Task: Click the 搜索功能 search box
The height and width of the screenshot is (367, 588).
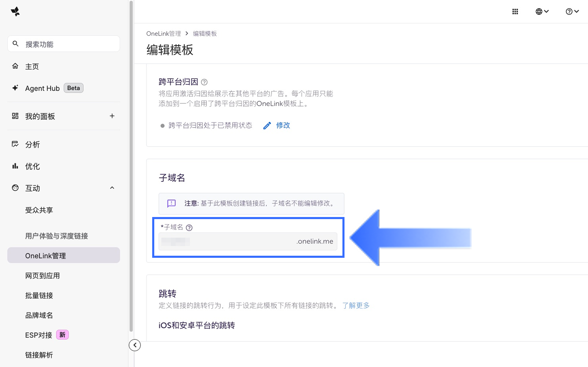Action: pos(69,44)
